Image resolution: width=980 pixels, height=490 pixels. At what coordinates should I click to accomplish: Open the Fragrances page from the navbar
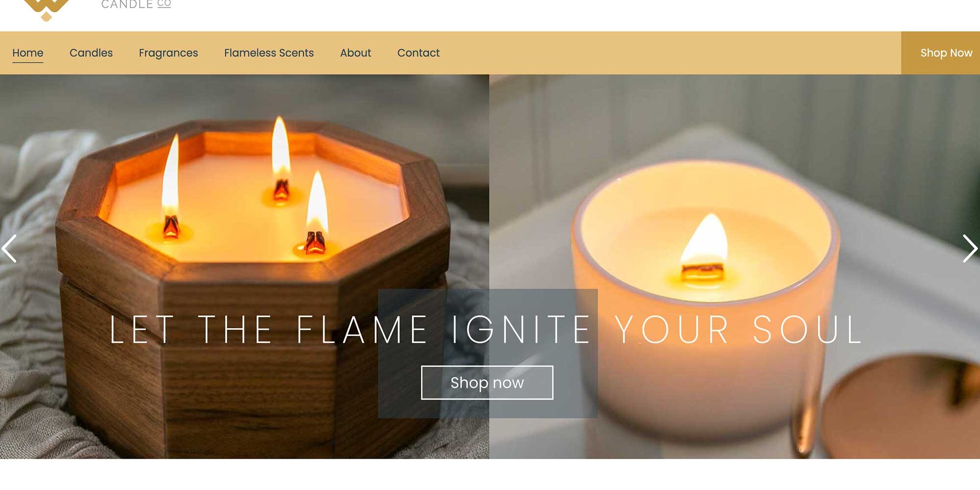click(168, 53)
